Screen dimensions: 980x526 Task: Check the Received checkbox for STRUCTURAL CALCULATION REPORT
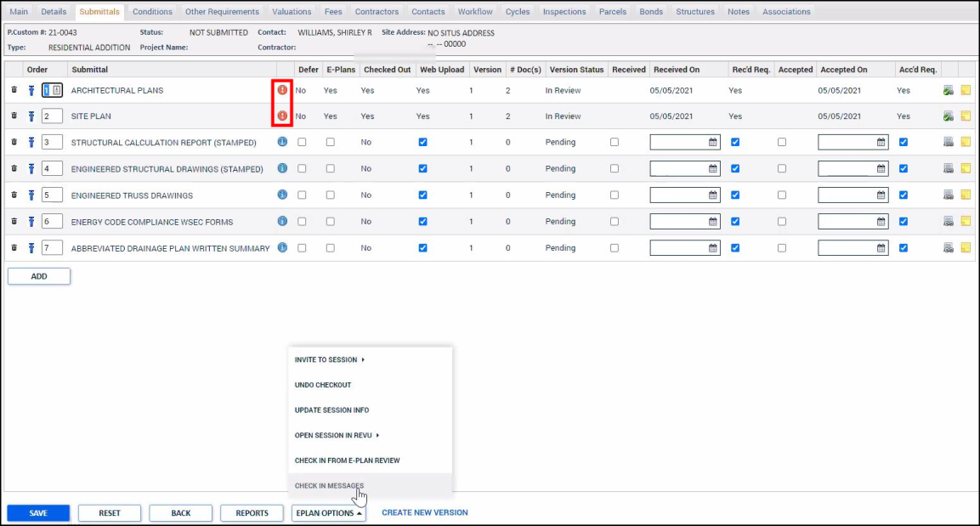(x=615, y=142)
